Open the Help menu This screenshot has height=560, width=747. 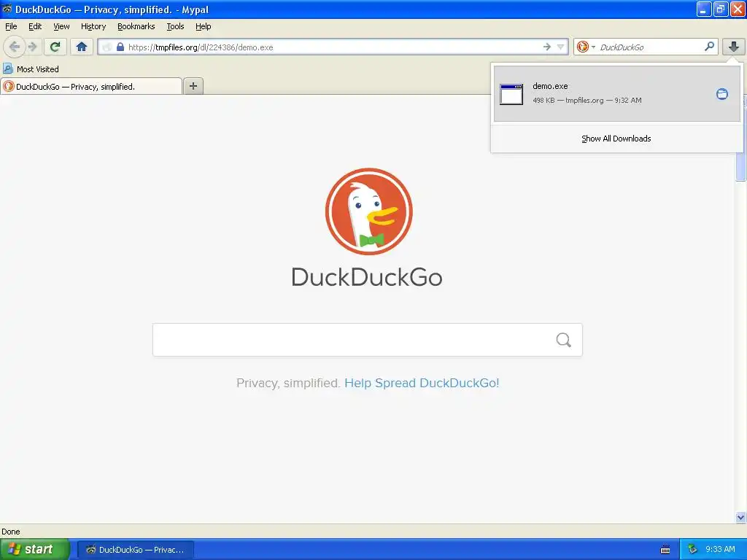click(204, 26)
